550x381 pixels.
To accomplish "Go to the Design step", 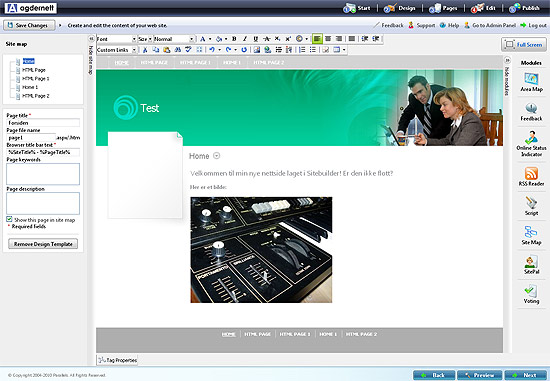I will pos(400,8).
